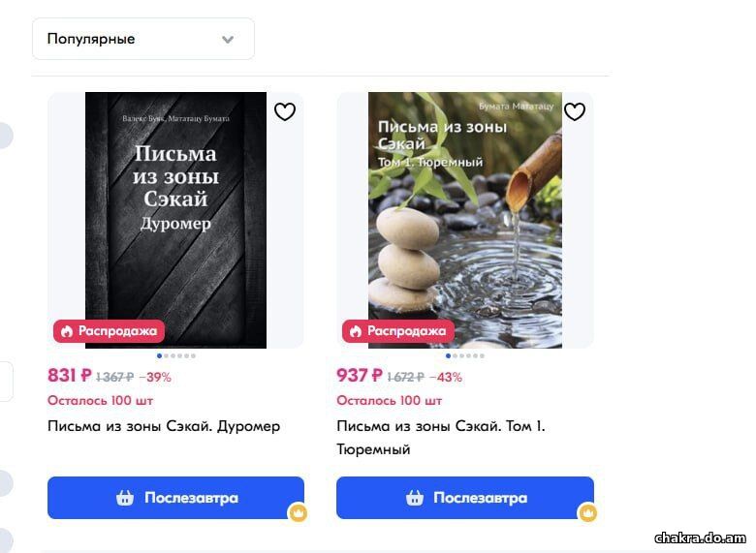Favorite the Том 1. Тюремный book heart
The width and height of the screenshot is (756, 553).
[x=574, y=111]
